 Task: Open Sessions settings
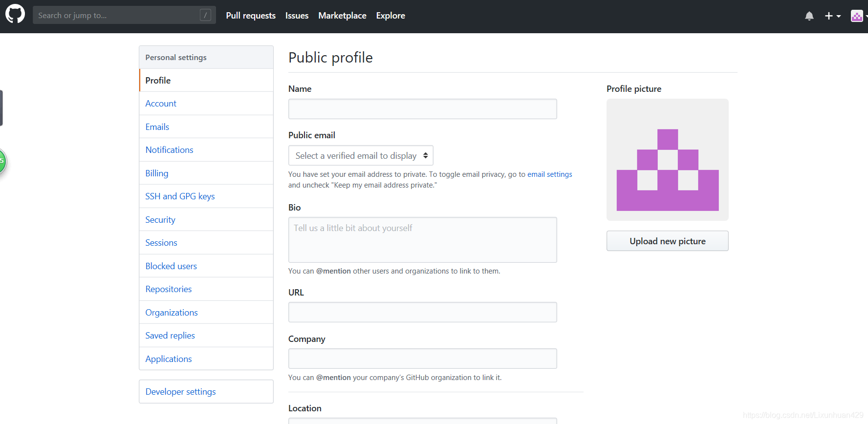pyautogui.click(x=206, y=243)
